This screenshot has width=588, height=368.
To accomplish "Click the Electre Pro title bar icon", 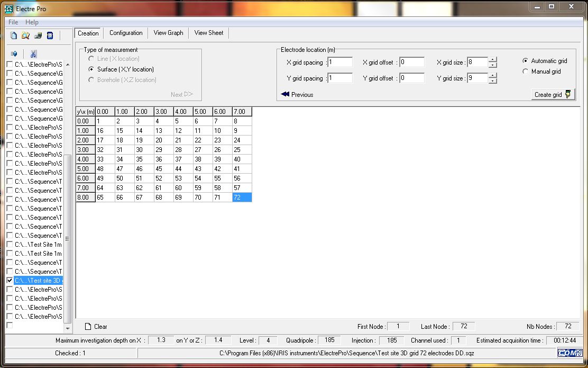I will (8, 8).
